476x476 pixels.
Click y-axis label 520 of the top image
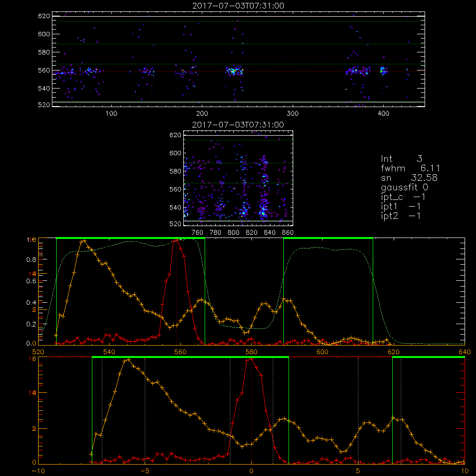[x=44, y=105]
